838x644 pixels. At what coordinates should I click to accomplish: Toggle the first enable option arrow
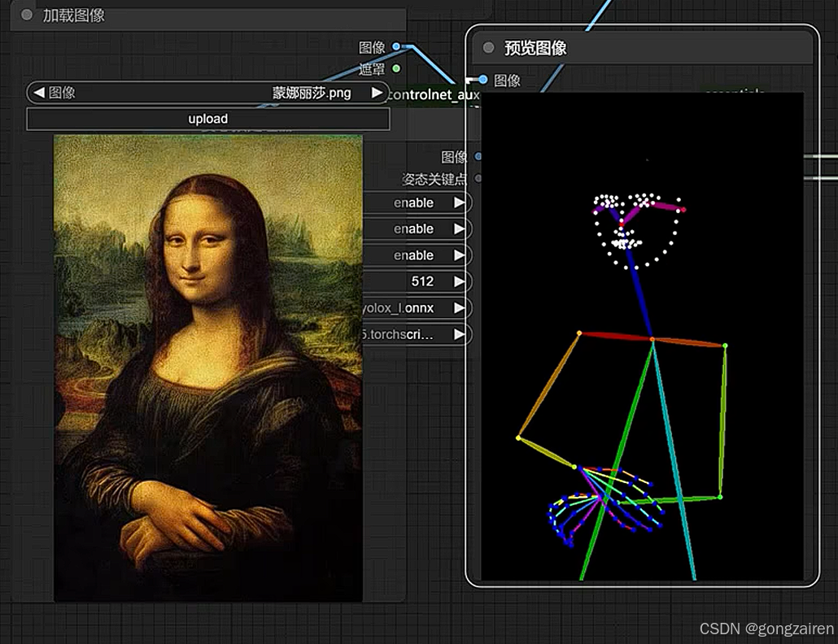tap(459, 202)
